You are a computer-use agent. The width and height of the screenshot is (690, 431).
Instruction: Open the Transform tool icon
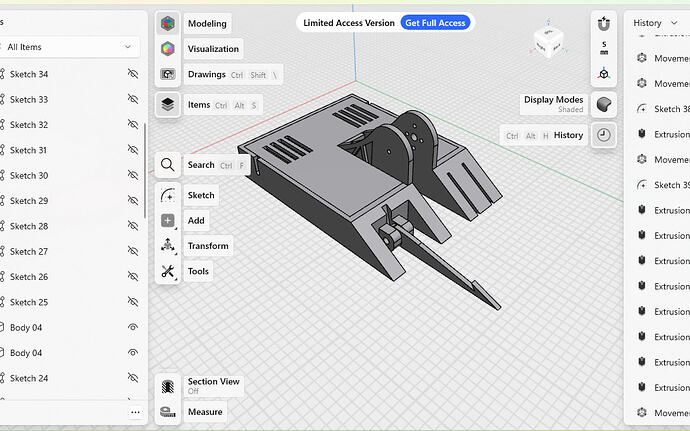coord(168,246)
